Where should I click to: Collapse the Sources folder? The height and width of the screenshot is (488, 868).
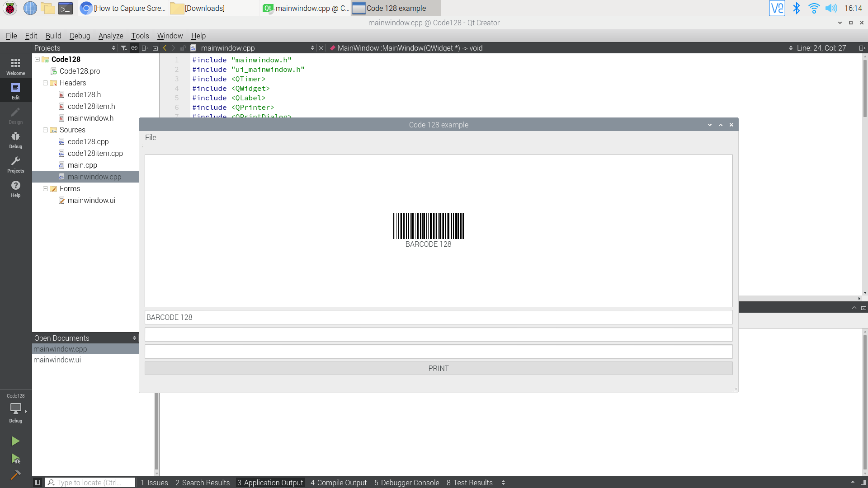(x=45, y=130)
